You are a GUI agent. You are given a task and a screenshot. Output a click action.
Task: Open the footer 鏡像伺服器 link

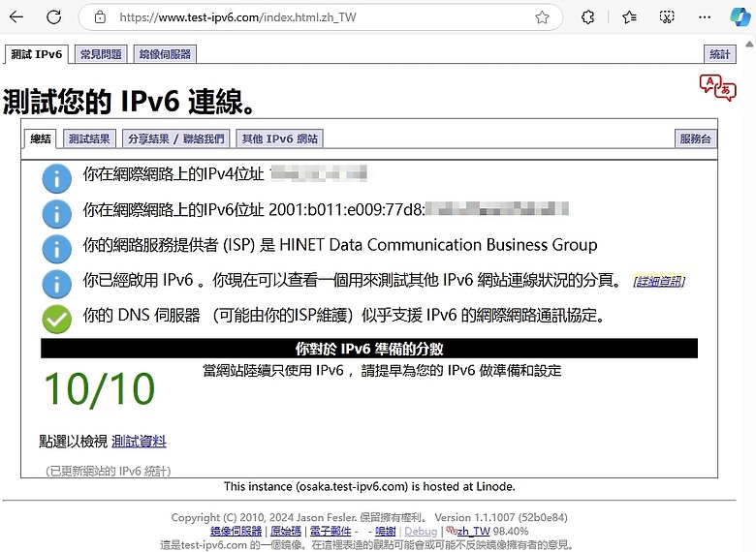[236, 531]
